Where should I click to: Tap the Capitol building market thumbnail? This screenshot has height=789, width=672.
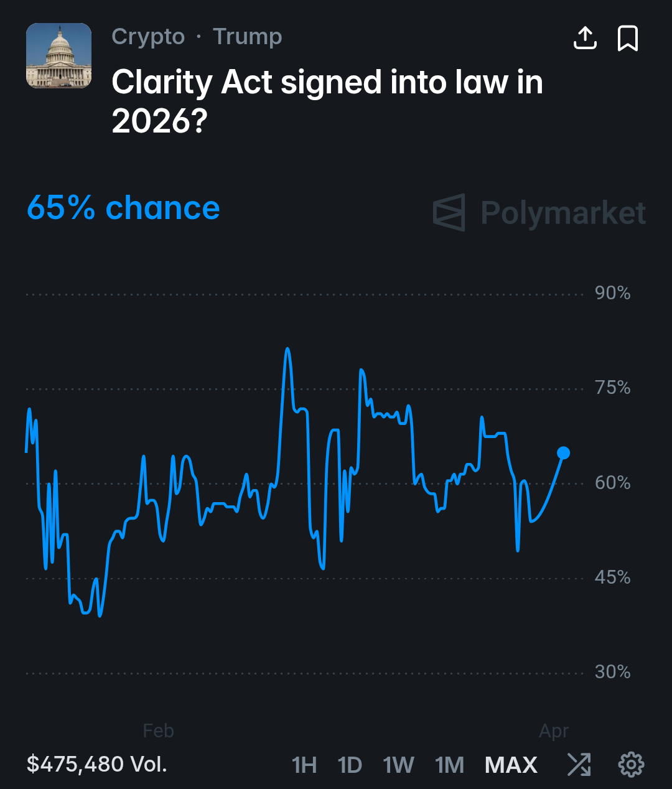click(x=58, y=56)
